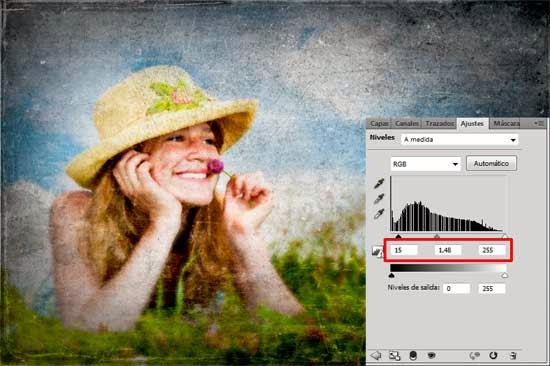Screen dimensions: 550x366
Task: Select the gray point eyedropper
Action: (x=379, y=199)
